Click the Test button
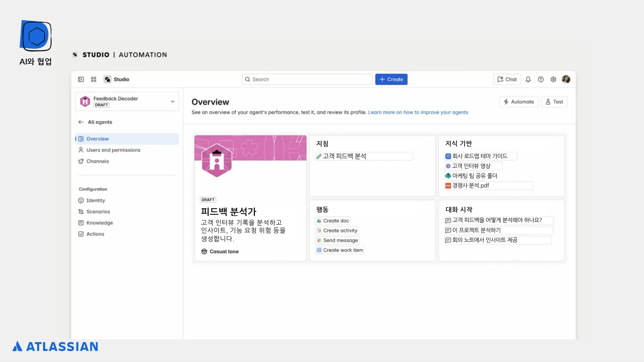644x362 pixels. (x=554, y=102)
